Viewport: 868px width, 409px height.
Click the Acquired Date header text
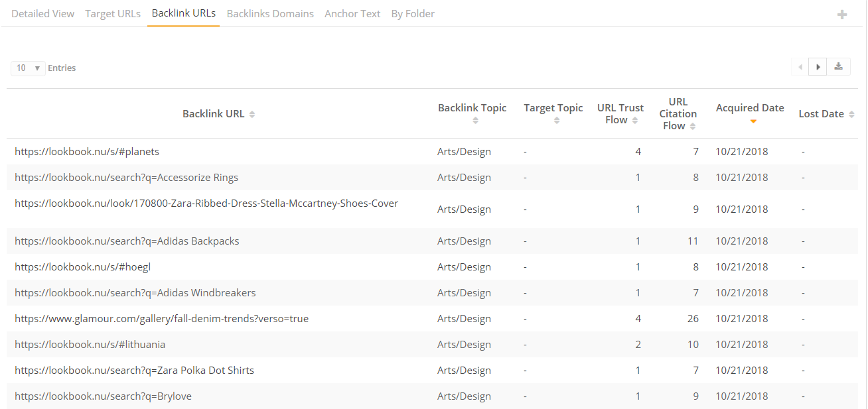pyautogui.click(x=750, y=107)
